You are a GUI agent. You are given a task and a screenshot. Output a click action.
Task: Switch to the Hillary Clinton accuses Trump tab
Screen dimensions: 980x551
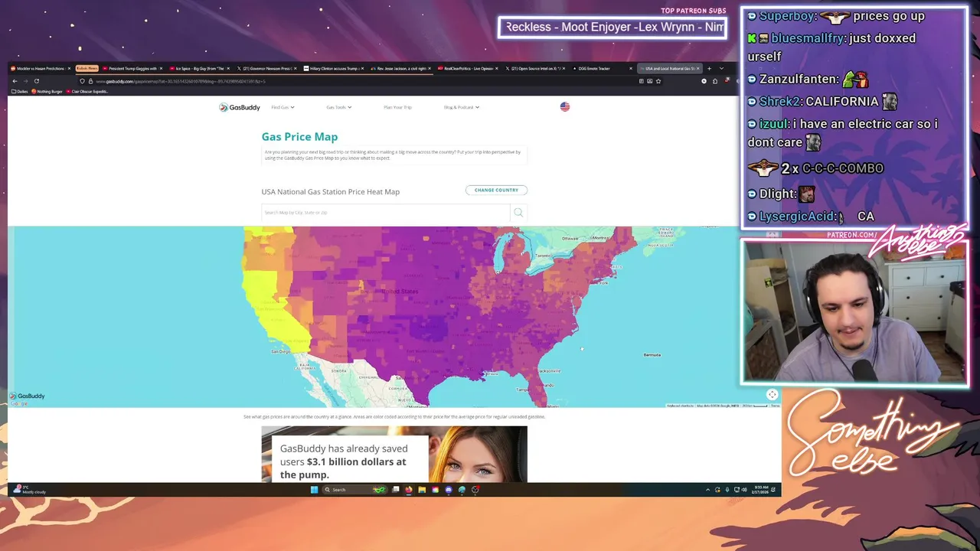[x=333, y=68]
